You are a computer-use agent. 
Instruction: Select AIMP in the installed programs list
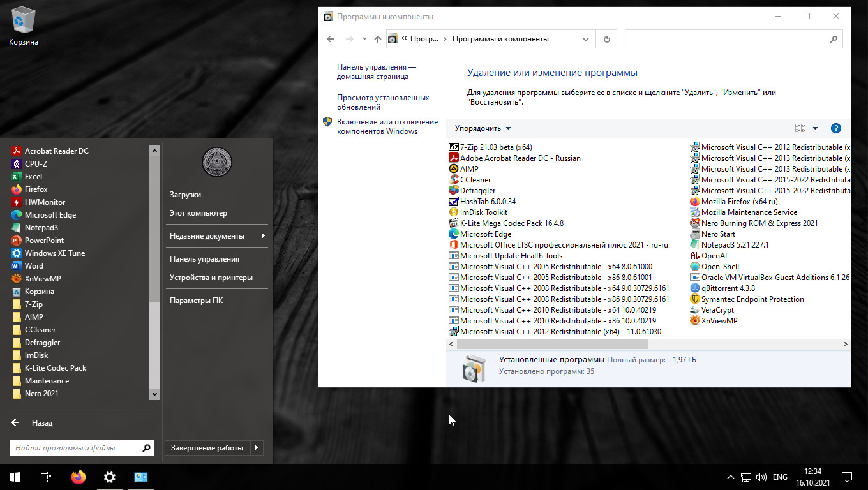pyautogui.click(x=464, y=169)
